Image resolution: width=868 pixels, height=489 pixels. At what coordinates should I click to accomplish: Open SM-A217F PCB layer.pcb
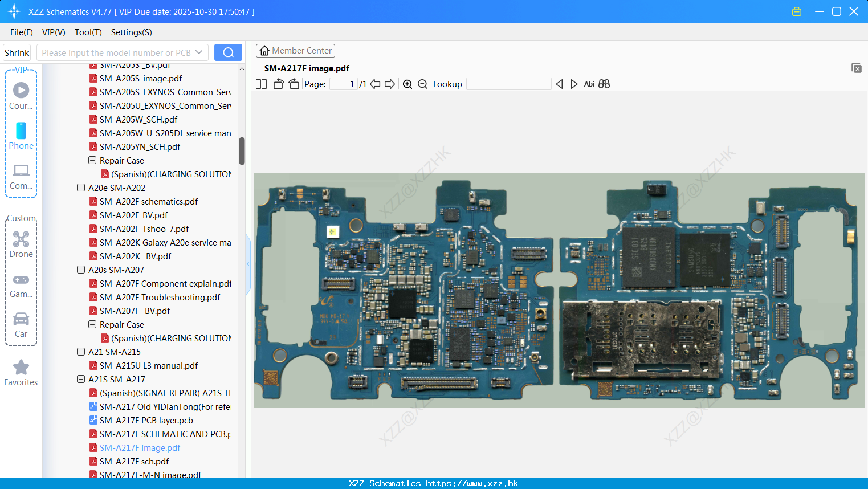[146, 420]
